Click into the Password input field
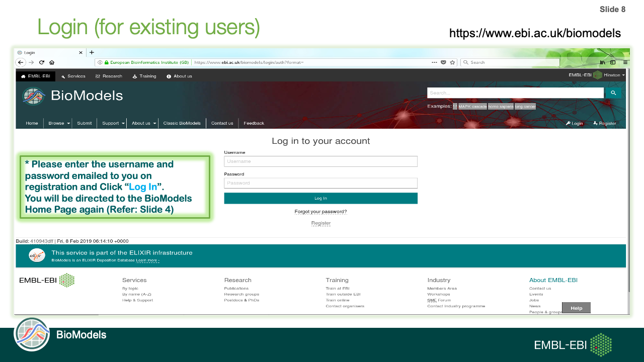644x362 pixels. click(x=320, y=183)
